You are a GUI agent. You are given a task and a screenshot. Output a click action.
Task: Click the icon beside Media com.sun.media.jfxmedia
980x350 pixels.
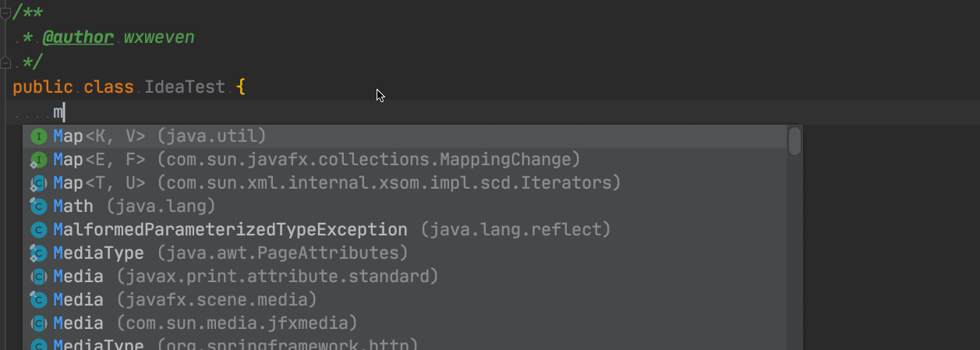38,323
